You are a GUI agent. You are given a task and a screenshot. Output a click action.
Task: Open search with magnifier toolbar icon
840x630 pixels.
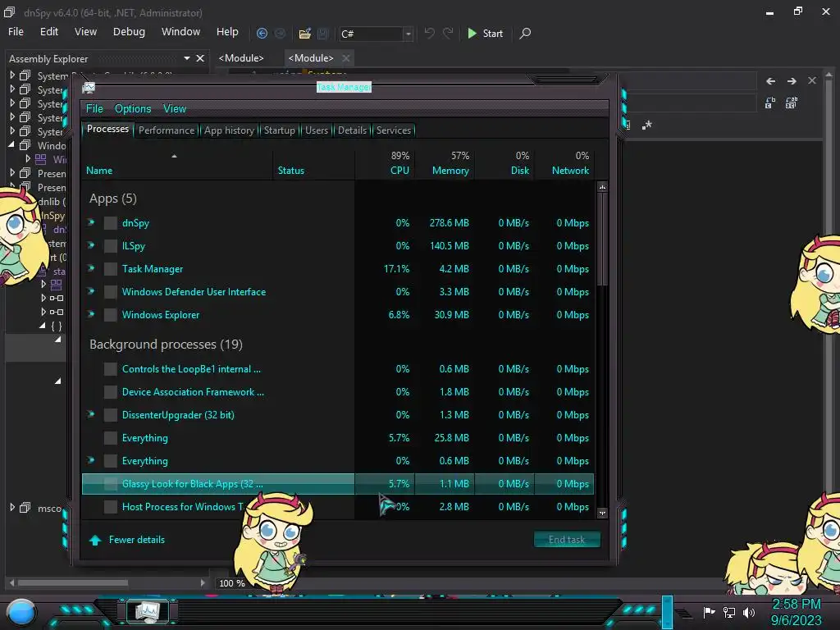[525, 33]
